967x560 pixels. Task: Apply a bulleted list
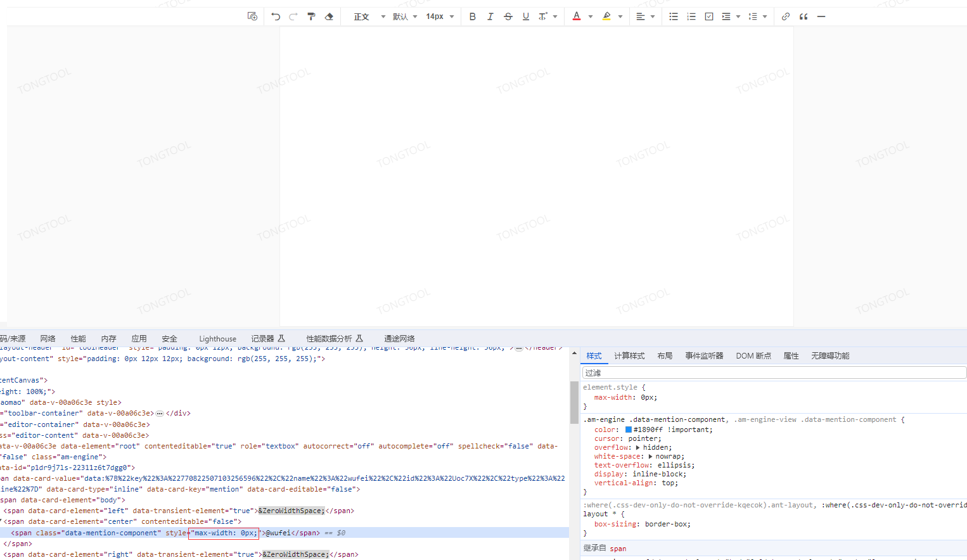[x=674, y=16]
